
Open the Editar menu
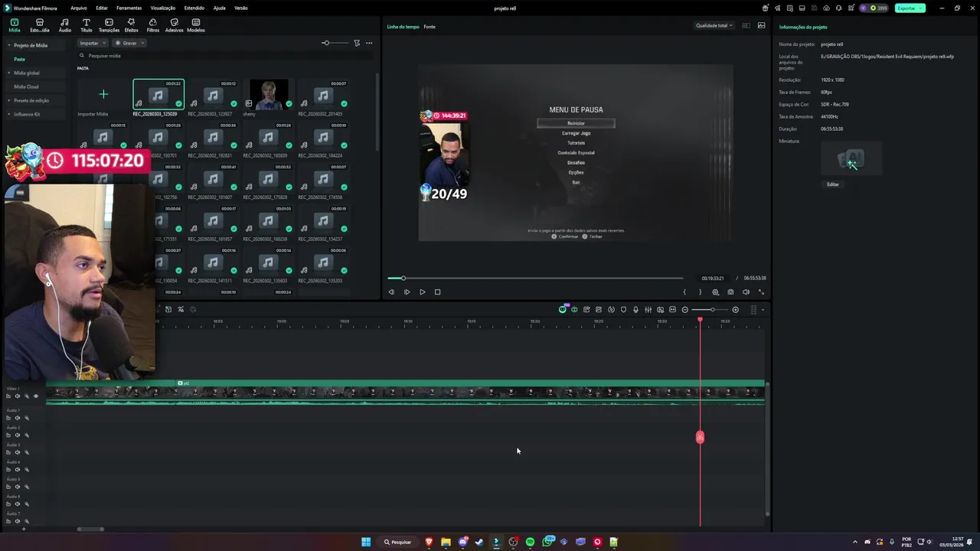click(x=101, y=8)
